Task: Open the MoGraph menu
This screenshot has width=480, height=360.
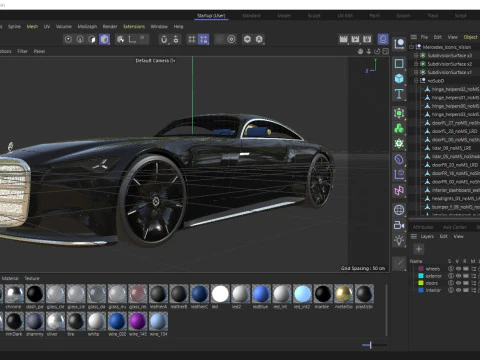Action: 87,26
